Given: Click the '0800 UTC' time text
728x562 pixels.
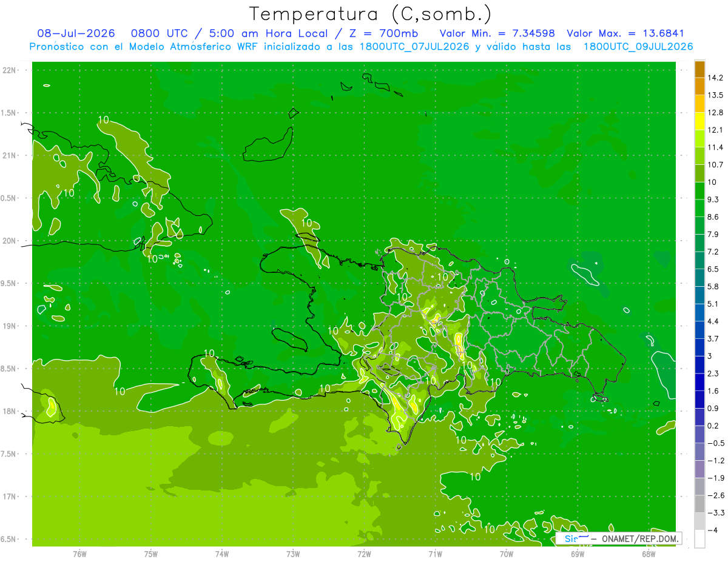Looking at the screenshot, I should point(159,33).
